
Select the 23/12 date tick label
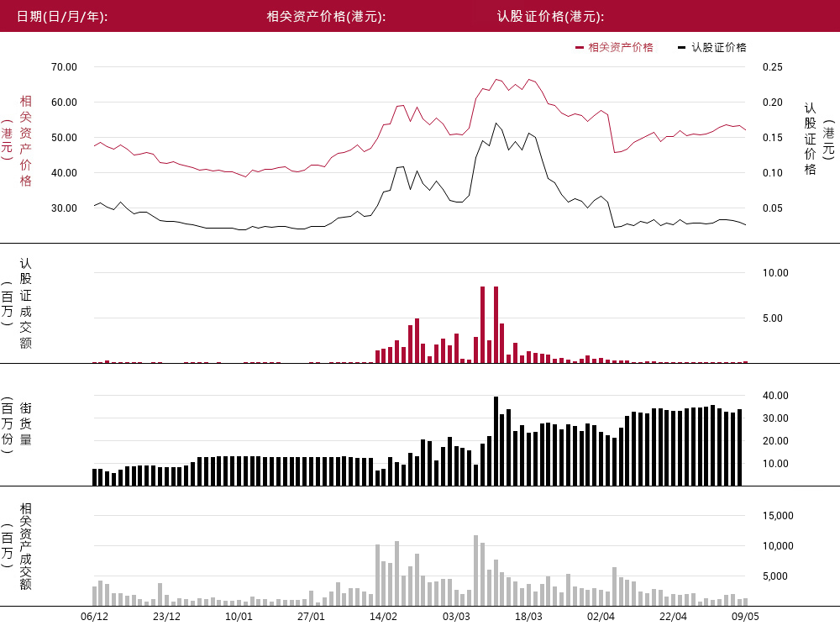tap(166, 617)
